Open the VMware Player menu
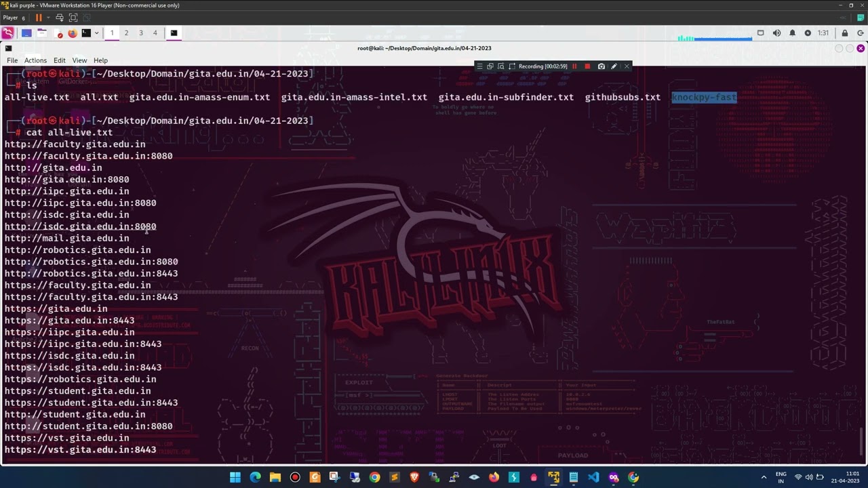 [14, 18]
